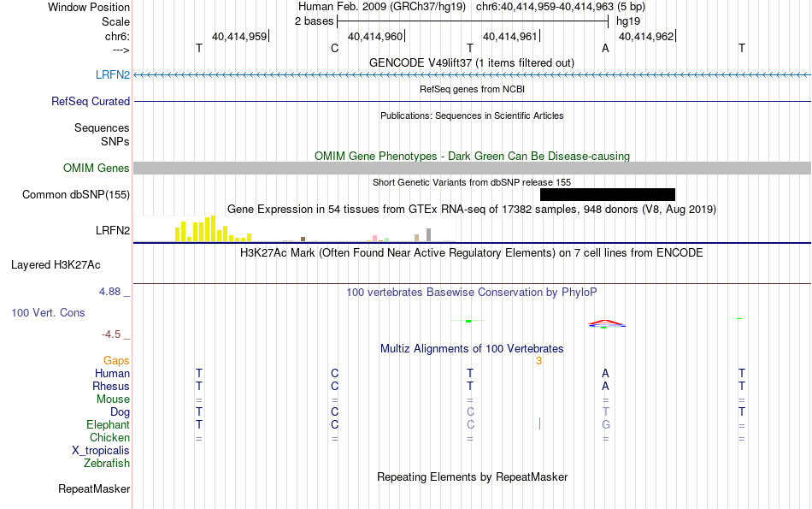Click the LRFN2 intron arrow line

472,75
